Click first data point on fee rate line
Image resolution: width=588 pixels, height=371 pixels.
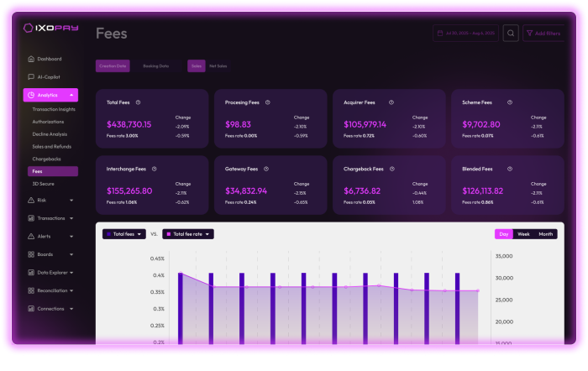(x=180, y=272)
